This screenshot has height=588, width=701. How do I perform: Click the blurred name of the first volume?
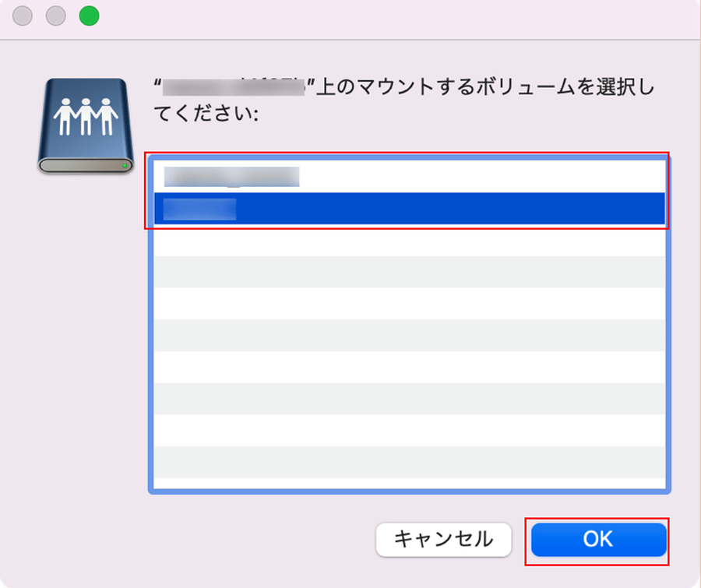pos(231,177)
